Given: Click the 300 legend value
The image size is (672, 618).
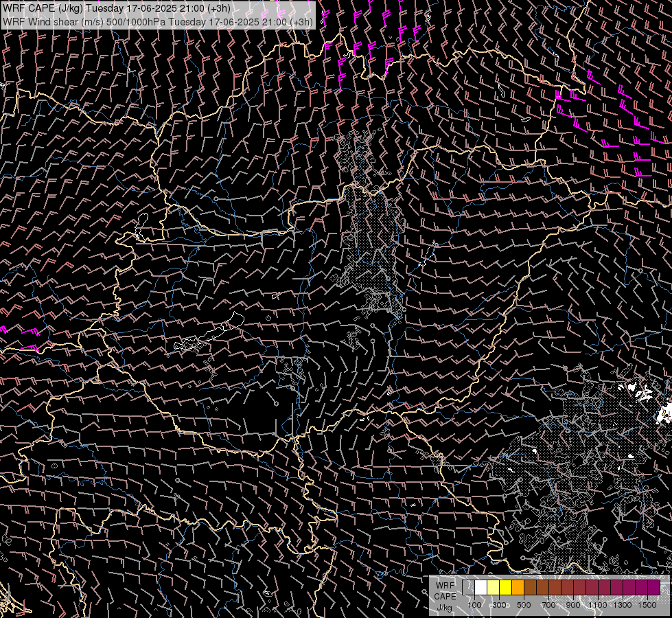Looking at the screenshot, I should [499, 605].
